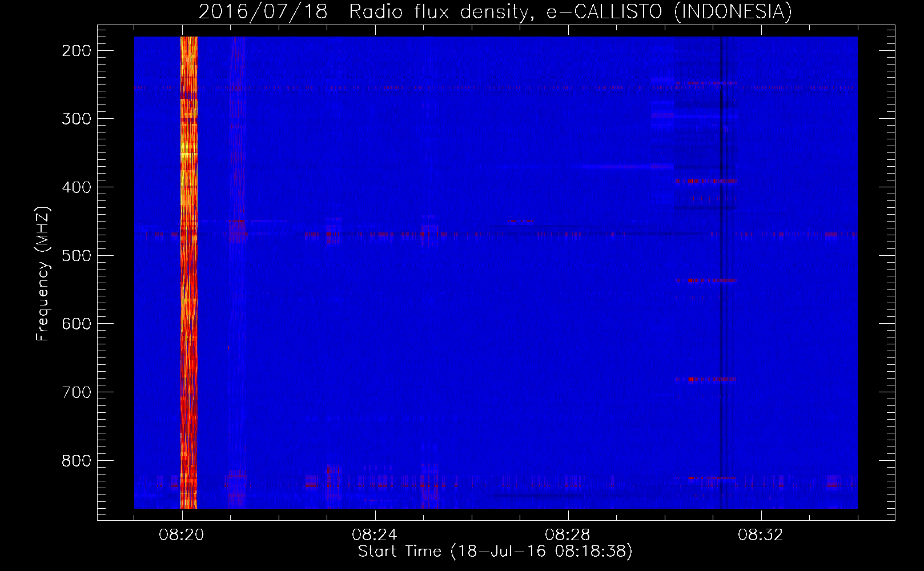This screenshot has height=571, width=924.
Task: Click the 700 frequency tick label
Action: (76, 392)
